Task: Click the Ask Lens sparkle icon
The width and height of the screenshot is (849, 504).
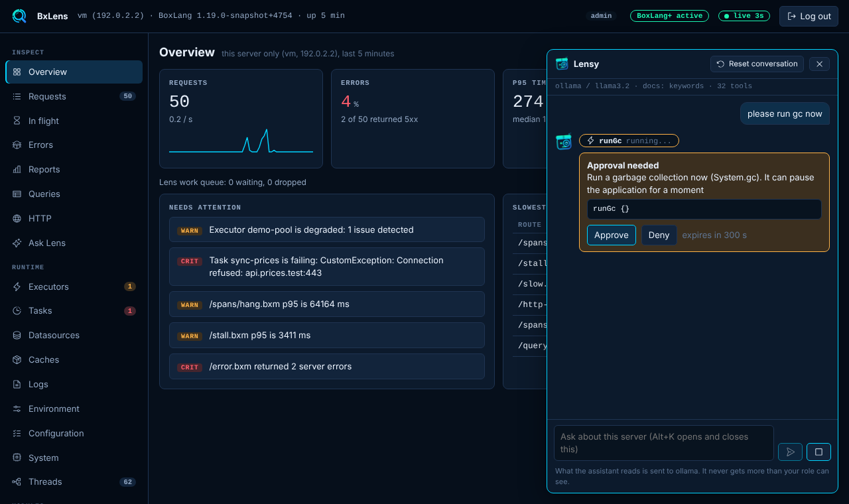Action: pos(17,243)
